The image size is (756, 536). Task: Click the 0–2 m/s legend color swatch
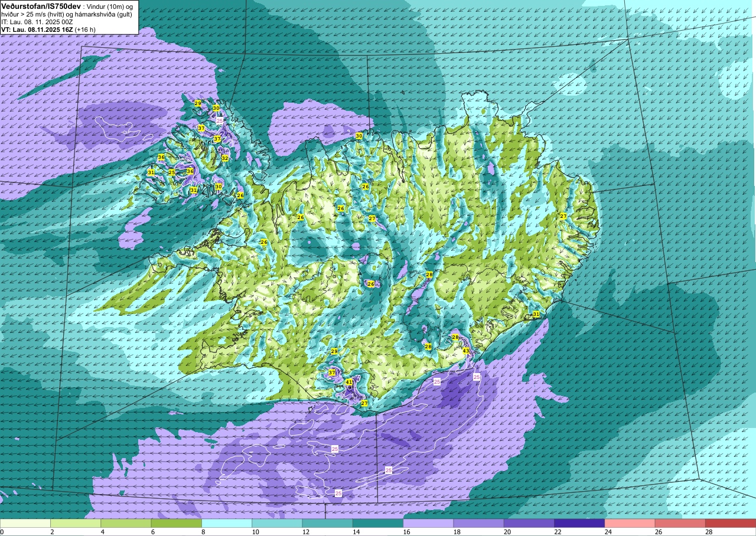click(x=25, y=523)
